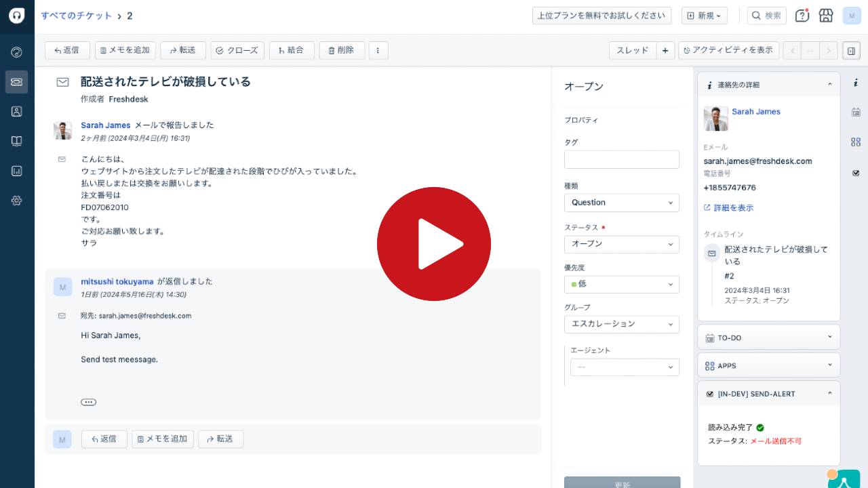Click the タグ input field
This screenshot has height=488, width=868.
pyautogui.click(x=621, y=159)
